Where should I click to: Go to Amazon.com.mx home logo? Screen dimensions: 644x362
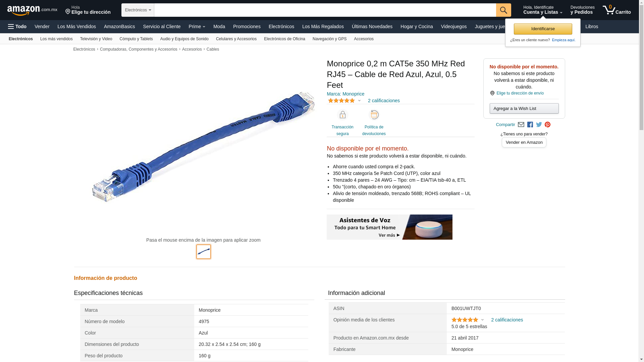tap(32, 10)
